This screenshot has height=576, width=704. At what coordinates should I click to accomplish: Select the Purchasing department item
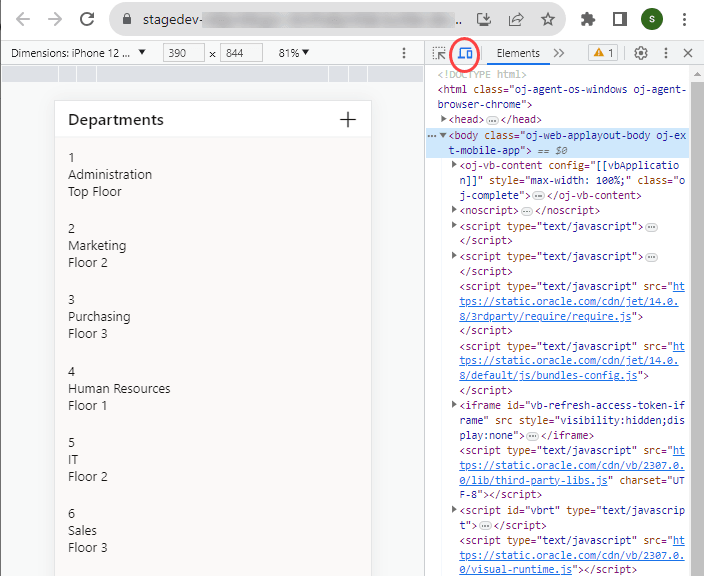click(x=213, y=317)
